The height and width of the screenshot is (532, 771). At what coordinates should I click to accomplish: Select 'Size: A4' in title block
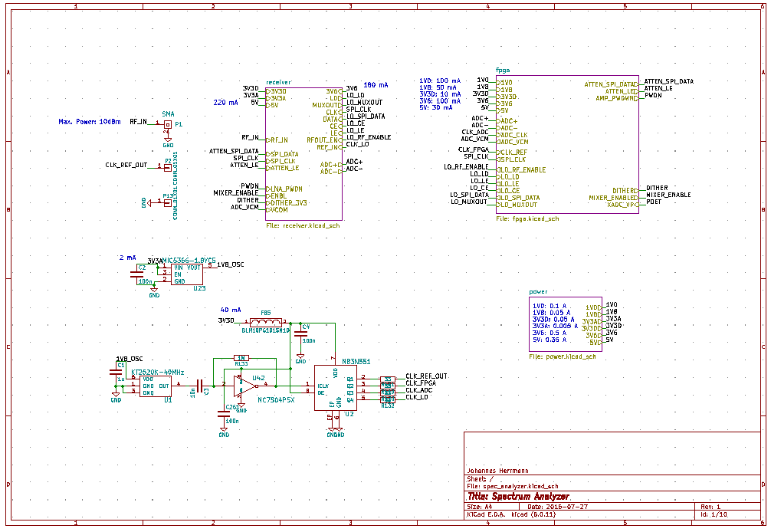tap(480, 507)
